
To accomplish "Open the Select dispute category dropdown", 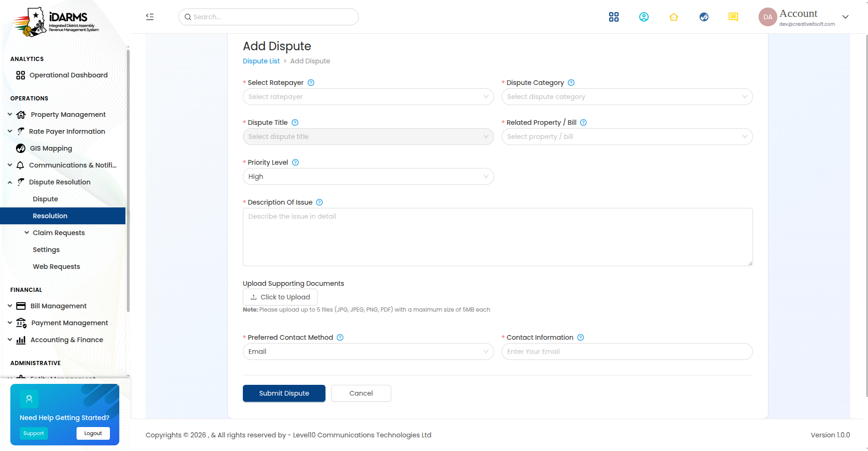I will tap(627, 97).
